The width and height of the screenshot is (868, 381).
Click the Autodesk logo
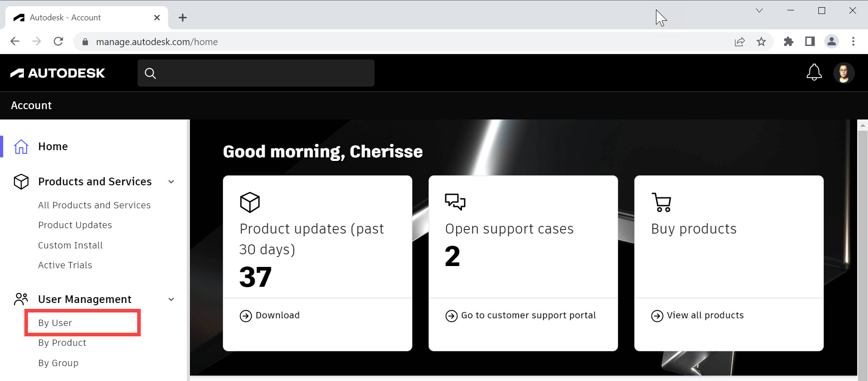coord(57,73)
